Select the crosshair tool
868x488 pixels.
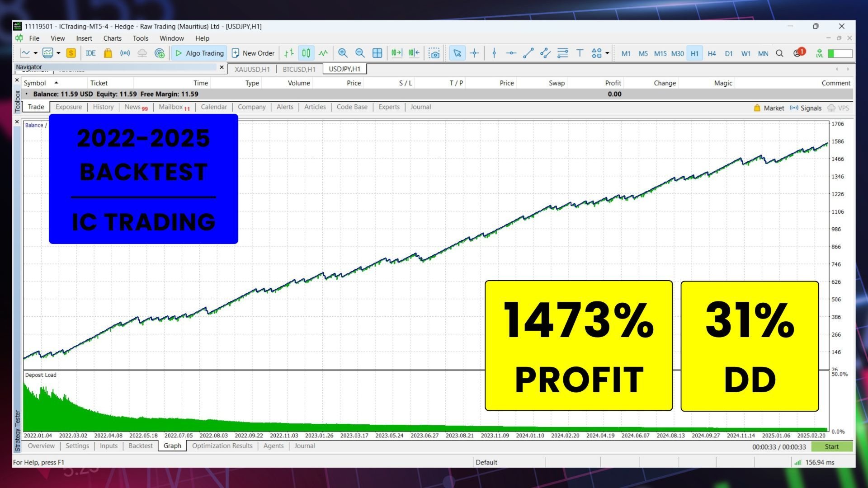[x=474, y=53]
